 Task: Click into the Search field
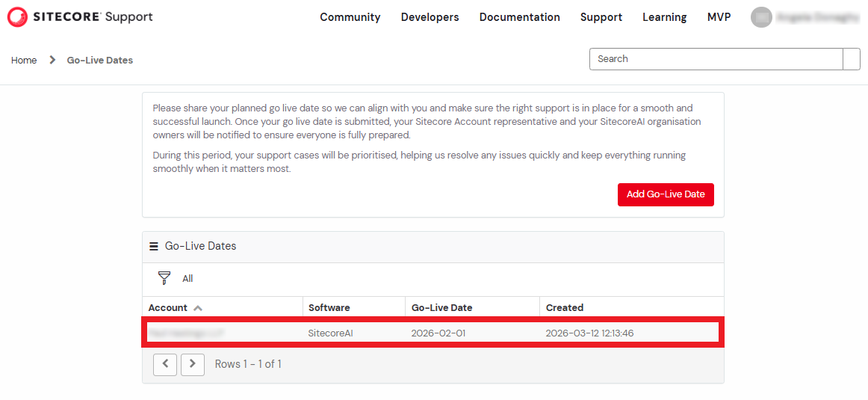click(716, 59)
